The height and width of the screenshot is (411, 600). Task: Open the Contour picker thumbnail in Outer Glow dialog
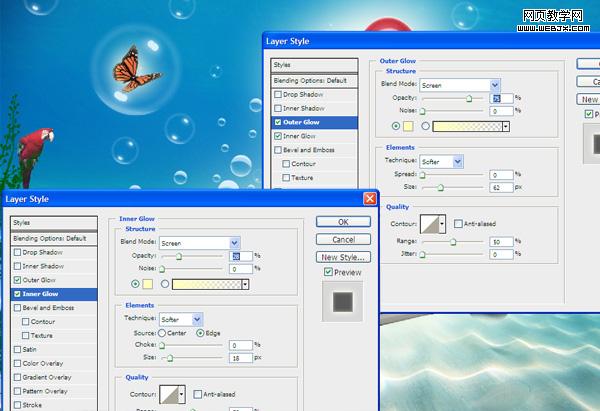tap(431, 223)
